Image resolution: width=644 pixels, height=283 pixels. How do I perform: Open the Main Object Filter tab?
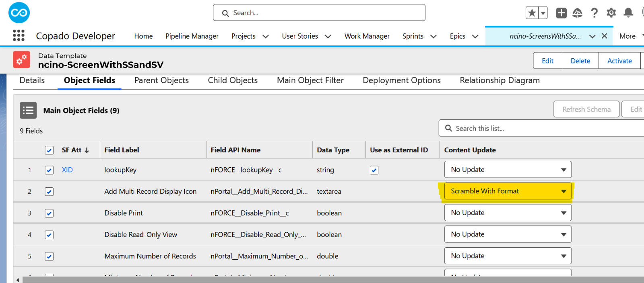click(310, 80)
